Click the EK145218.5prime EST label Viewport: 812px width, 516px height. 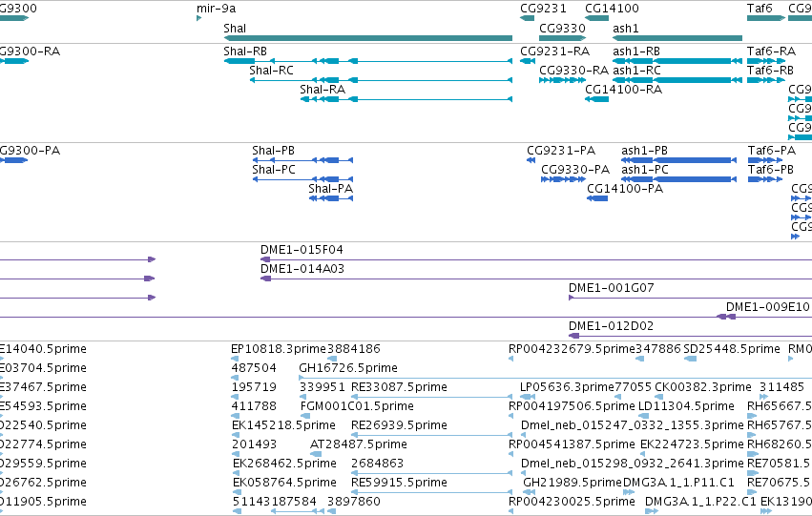pyautogui.click(x=283, y=426)
